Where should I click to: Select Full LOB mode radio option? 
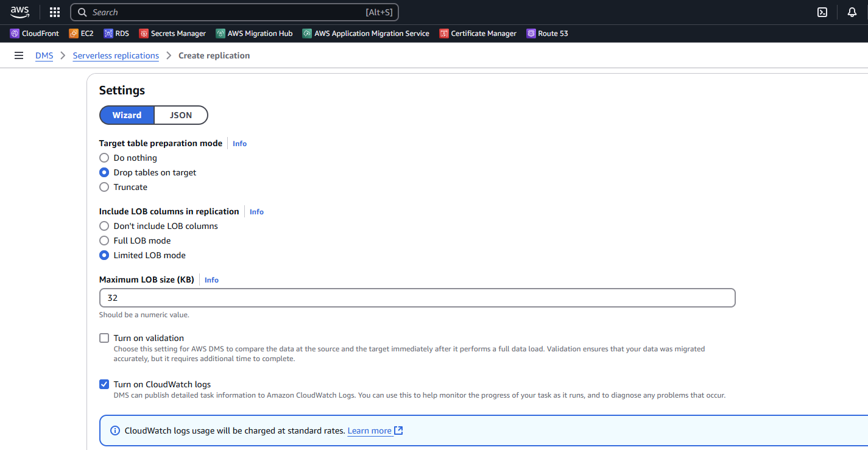(104, 241)
